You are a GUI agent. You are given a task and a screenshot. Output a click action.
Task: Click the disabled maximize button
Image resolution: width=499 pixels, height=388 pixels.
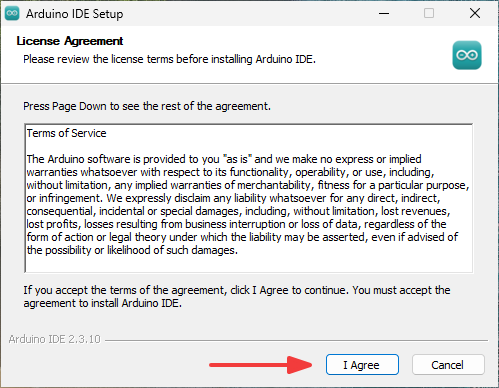(429, 13)
